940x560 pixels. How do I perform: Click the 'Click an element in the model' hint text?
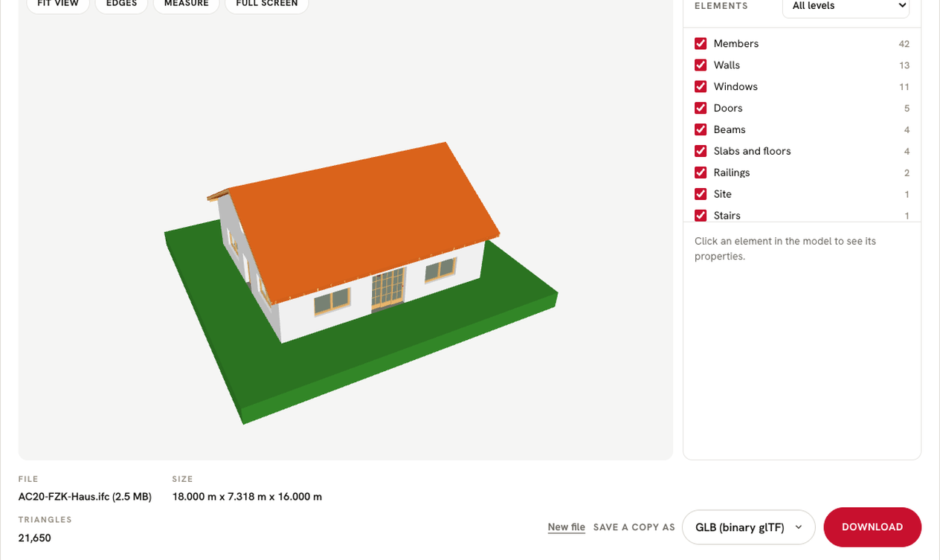785,248
